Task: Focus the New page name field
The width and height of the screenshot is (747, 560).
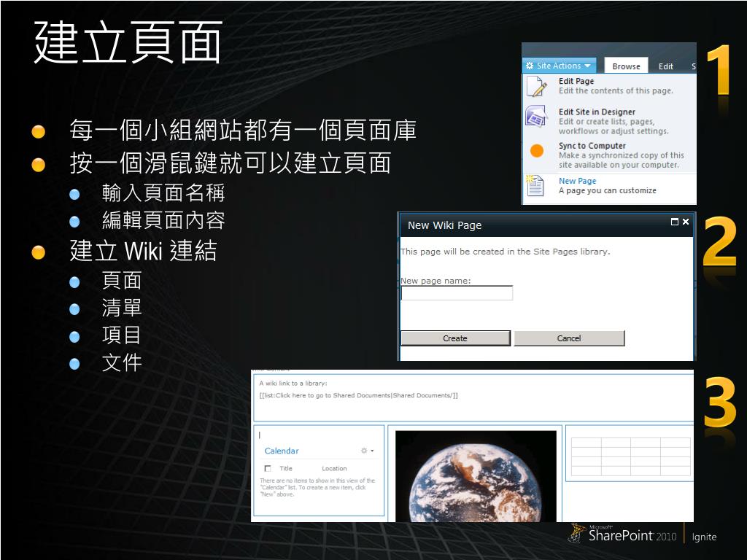Action: click(457, 293)
